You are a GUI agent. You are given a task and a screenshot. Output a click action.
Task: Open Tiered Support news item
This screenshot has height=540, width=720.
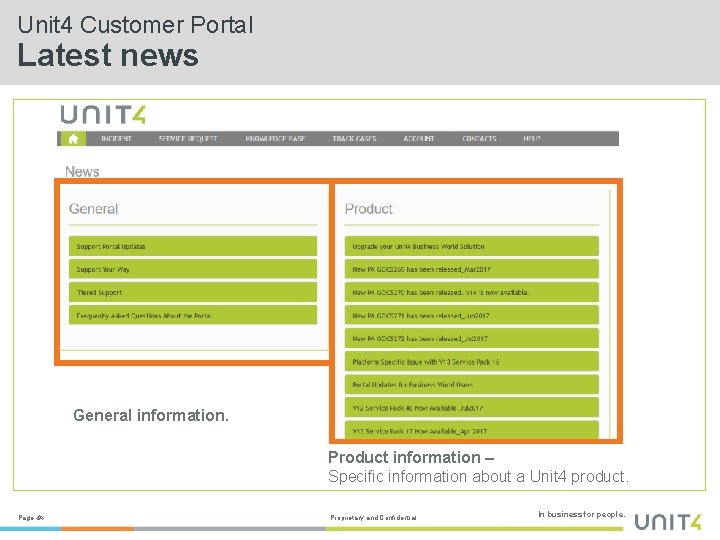(193, 292)
